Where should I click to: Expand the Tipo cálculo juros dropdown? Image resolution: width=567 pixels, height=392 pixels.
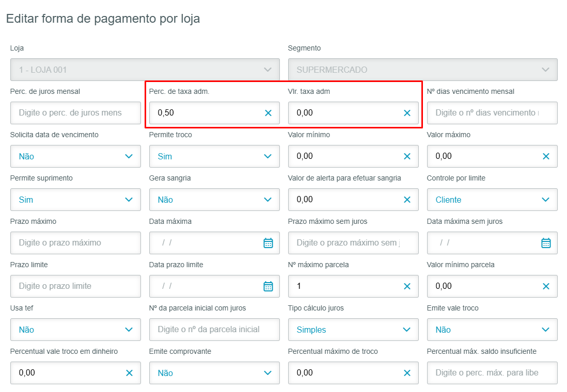353,330
